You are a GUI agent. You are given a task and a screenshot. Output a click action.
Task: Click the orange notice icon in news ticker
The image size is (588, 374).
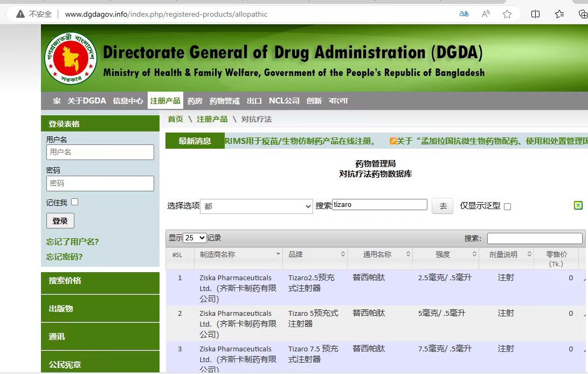(x=393, y=141)
